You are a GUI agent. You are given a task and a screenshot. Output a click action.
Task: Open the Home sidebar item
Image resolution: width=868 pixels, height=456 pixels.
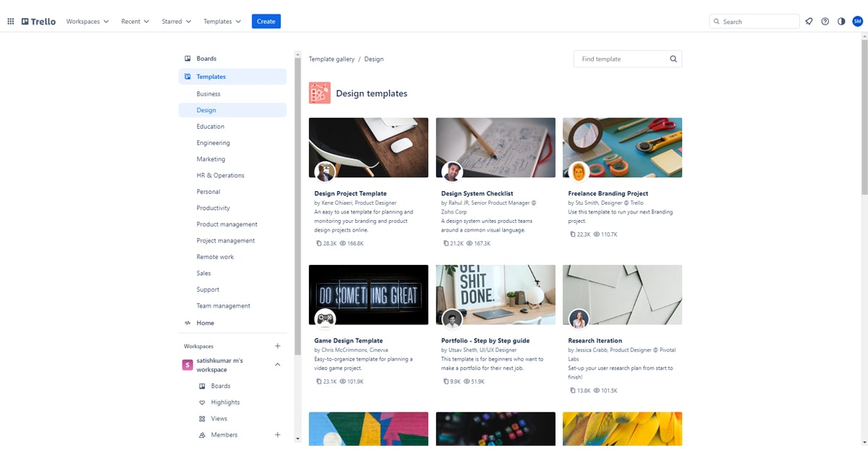click(x=205, y=323)
